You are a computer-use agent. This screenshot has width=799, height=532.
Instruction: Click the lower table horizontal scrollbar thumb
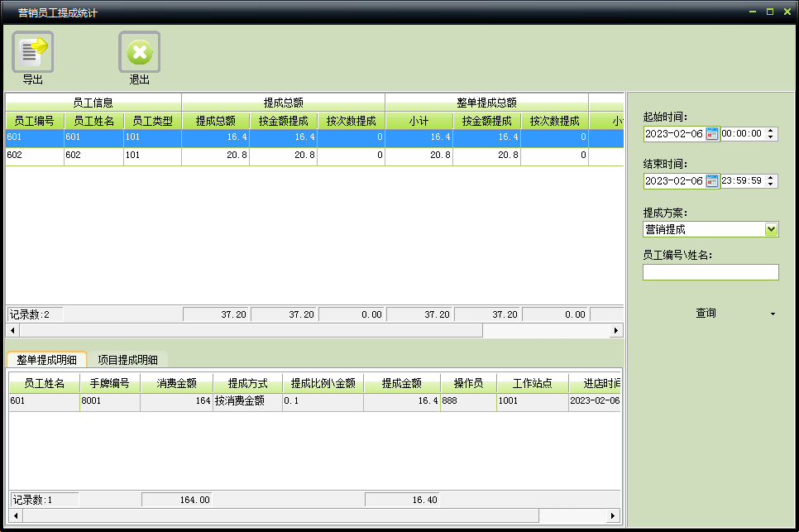[280, 515]
